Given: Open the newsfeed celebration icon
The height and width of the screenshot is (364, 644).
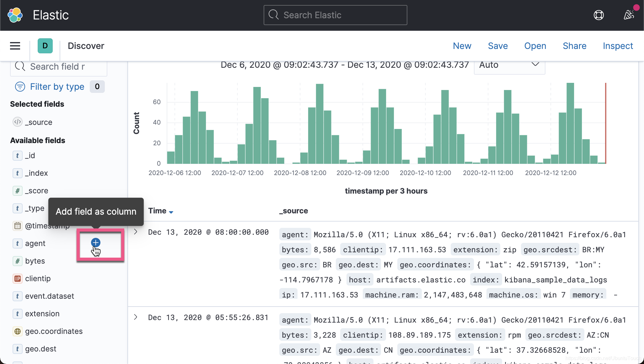Looking at the screenshot, I should coord(629,15).
